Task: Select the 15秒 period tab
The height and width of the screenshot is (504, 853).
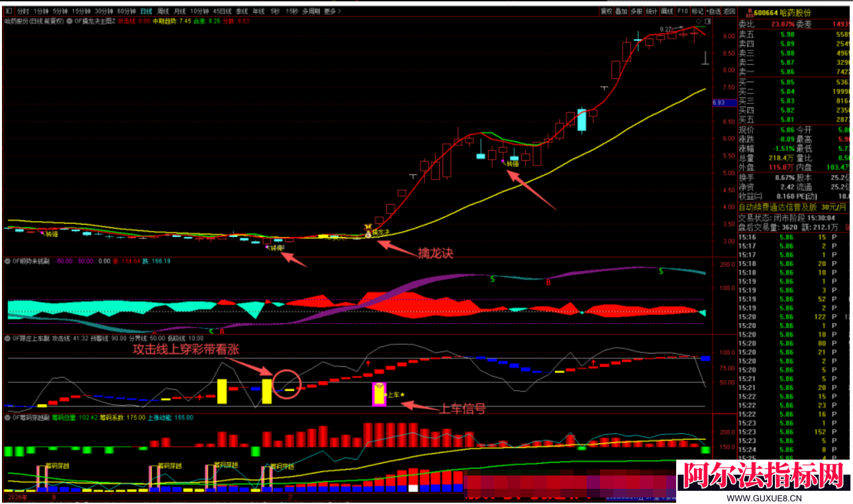Action: [292, 11]
